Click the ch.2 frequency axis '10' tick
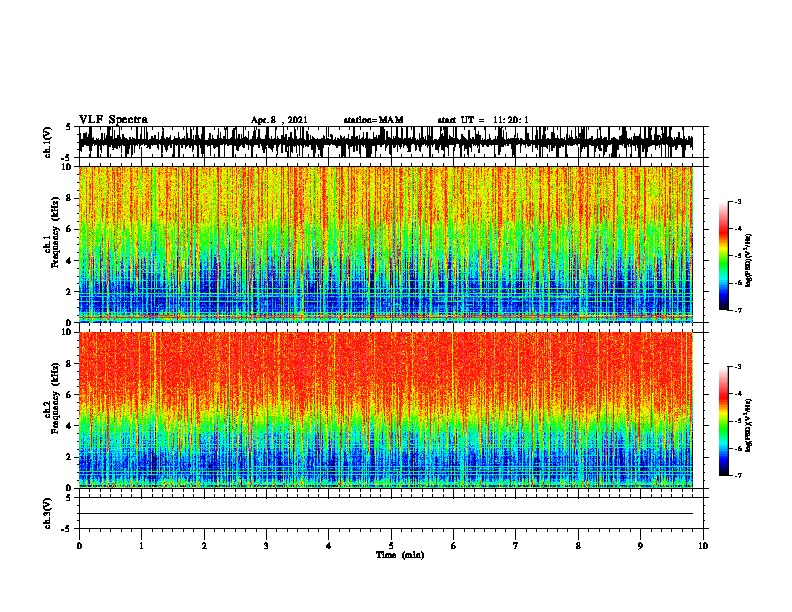 pyautogui.click(x=68, y=332)
